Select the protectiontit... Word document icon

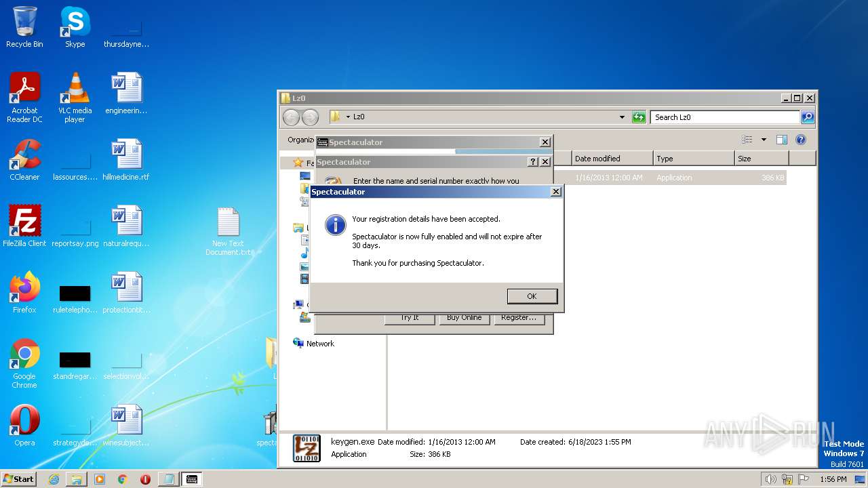126,293
